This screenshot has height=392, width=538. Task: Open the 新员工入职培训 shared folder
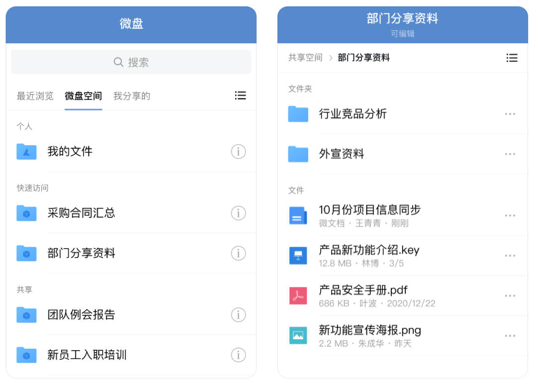click(x=87, y=355)
